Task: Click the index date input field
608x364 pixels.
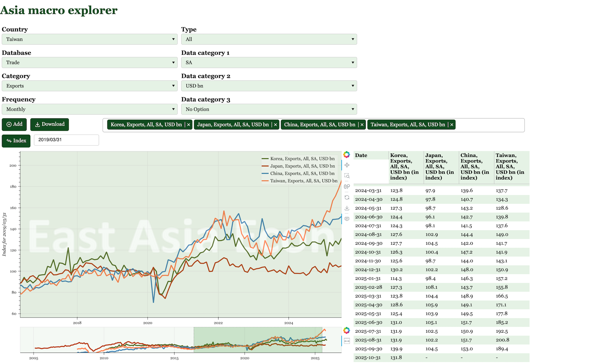Action: point(66,140)
